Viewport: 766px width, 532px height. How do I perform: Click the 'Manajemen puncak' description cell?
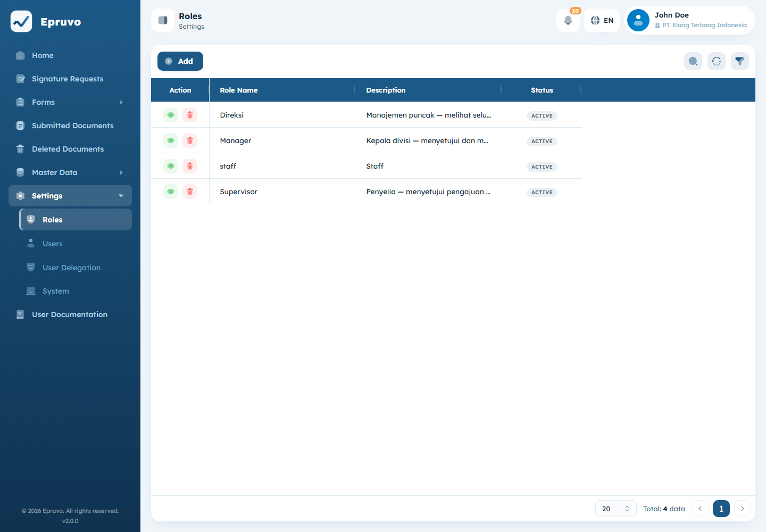click(x=429, y=115)
